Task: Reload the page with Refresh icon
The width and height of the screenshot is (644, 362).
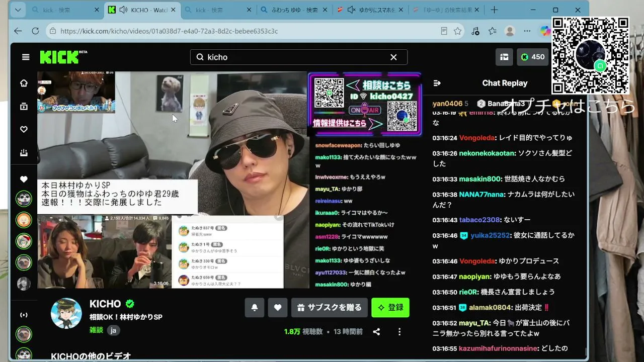Action: [x=35, y=31]
